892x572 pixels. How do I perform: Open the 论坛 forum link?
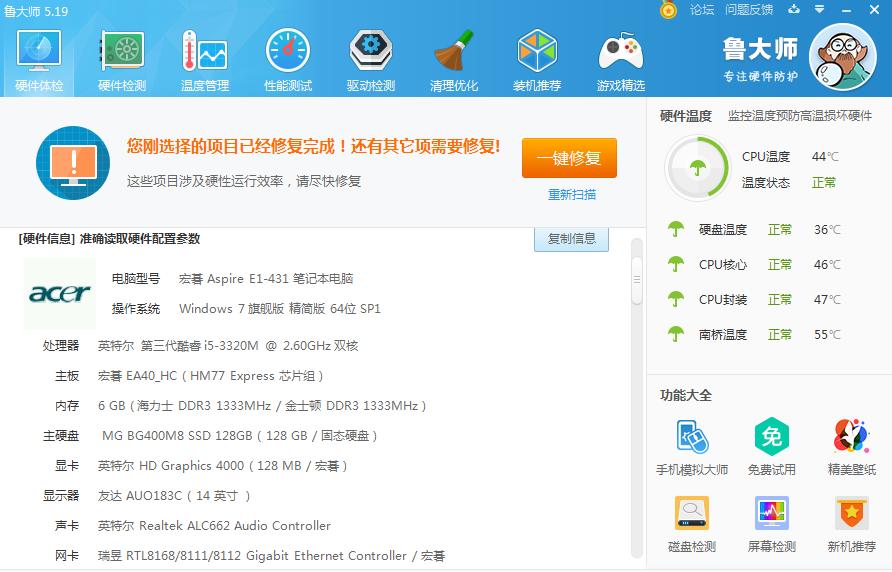pyautogui.click(x=701, y=10)
